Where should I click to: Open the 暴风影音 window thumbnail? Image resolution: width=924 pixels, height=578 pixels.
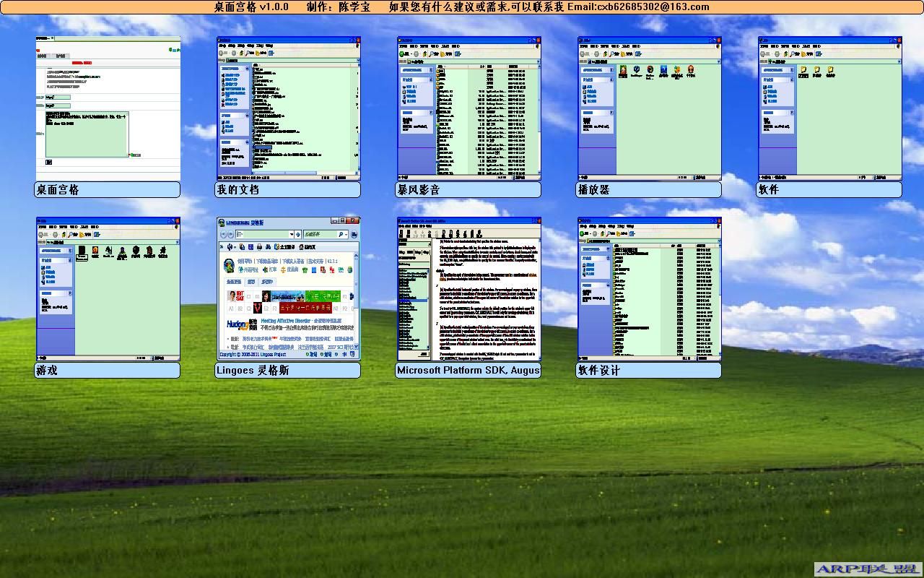click(469, 108)
